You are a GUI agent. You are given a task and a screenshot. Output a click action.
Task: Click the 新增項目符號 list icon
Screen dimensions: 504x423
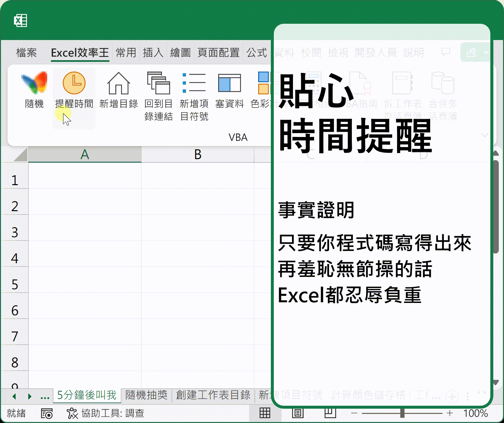click(194, 83)
